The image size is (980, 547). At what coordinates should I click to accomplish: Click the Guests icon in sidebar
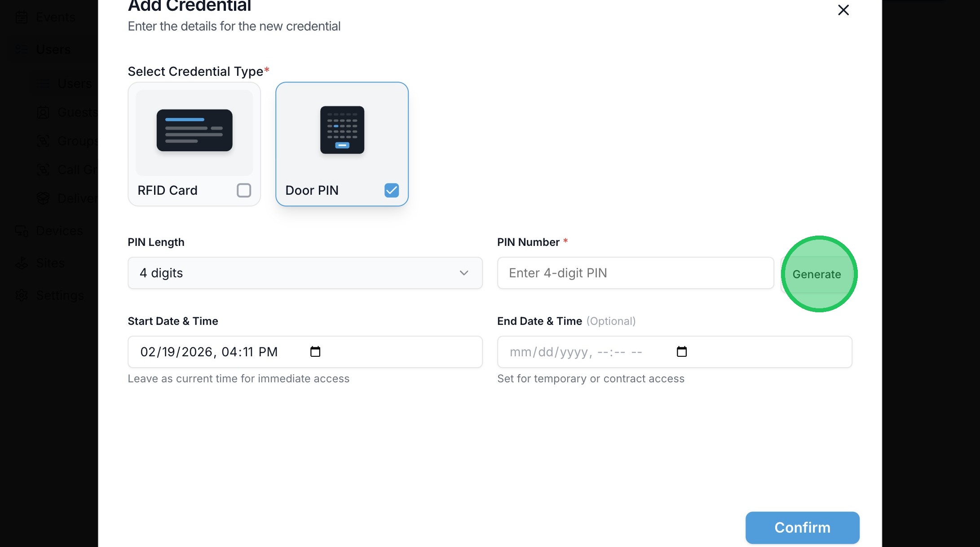coord(43,112)
